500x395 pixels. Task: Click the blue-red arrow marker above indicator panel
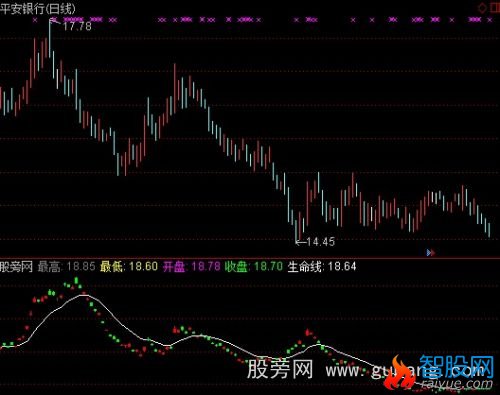[431, 253]
